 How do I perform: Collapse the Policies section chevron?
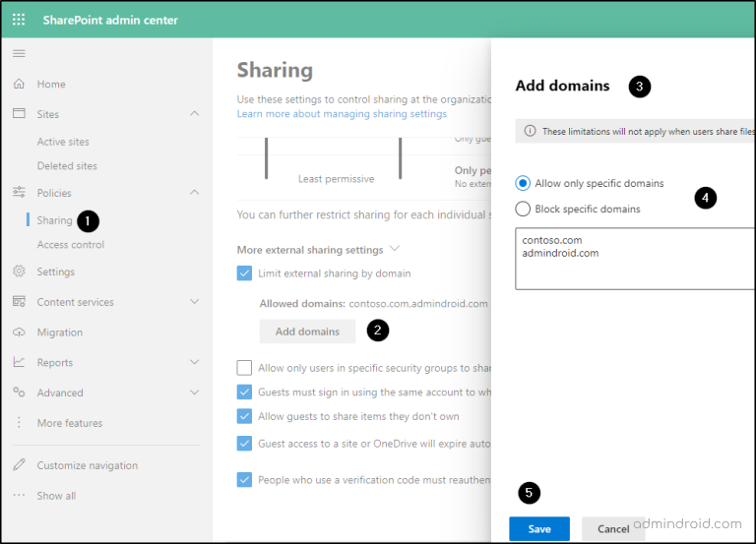pyautogui.click(x=194, y=192)
